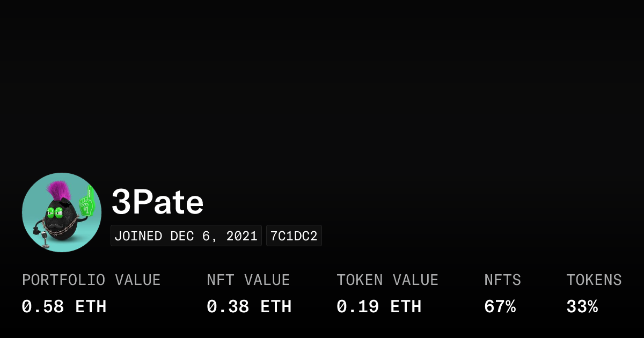Click the avatar character's green eyes

coord(54,211)
